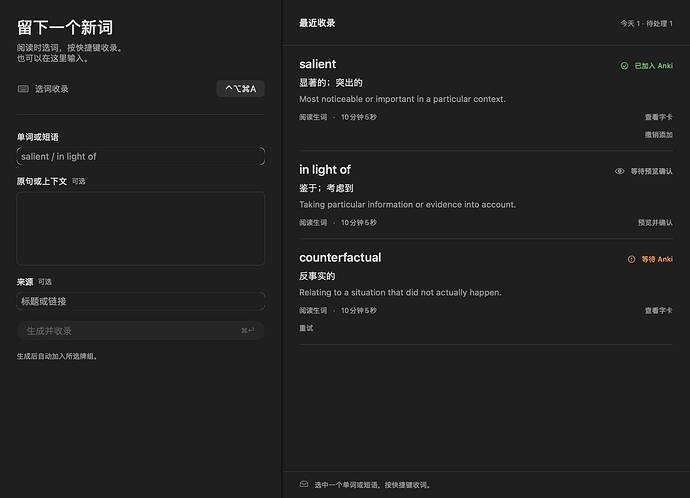Click green checkmark icon by 已加入 Anki
The width and height of the screenshot is (690, 498).
click(x=624, y=66)
